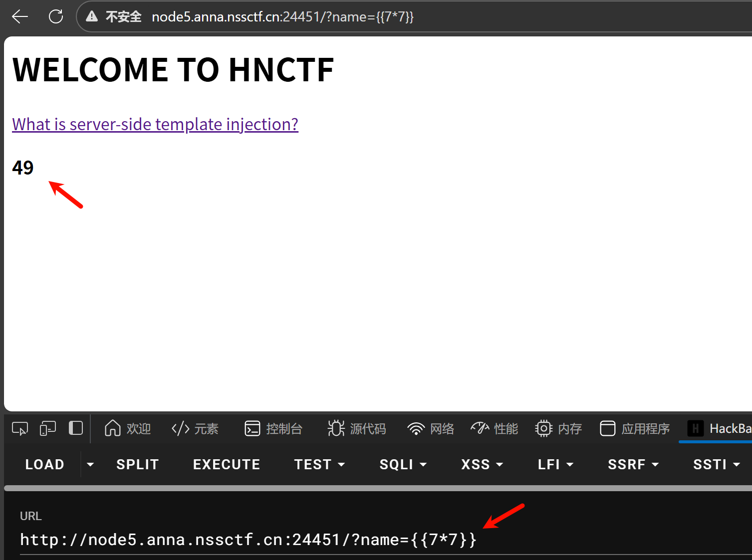
Task: Open the Memory (内存) panel
Action: (x=558, y=428)
